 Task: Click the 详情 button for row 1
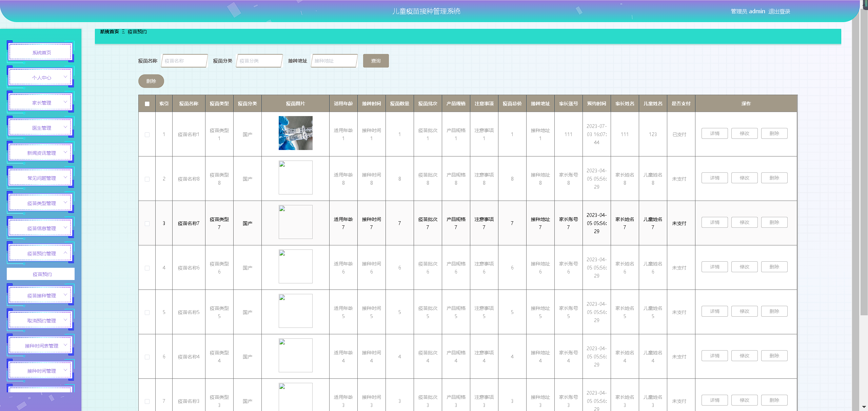pyautogui.click(x=714, y=133)
